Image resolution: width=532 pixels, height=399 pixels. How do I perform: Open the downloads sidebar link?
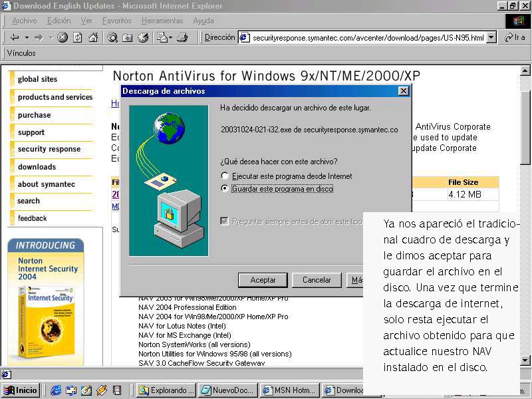pos(37,167)
